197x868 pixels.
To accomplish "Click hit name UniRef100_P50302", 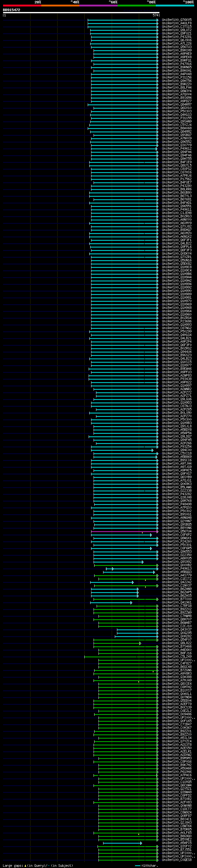I will (x=177, y=511).
